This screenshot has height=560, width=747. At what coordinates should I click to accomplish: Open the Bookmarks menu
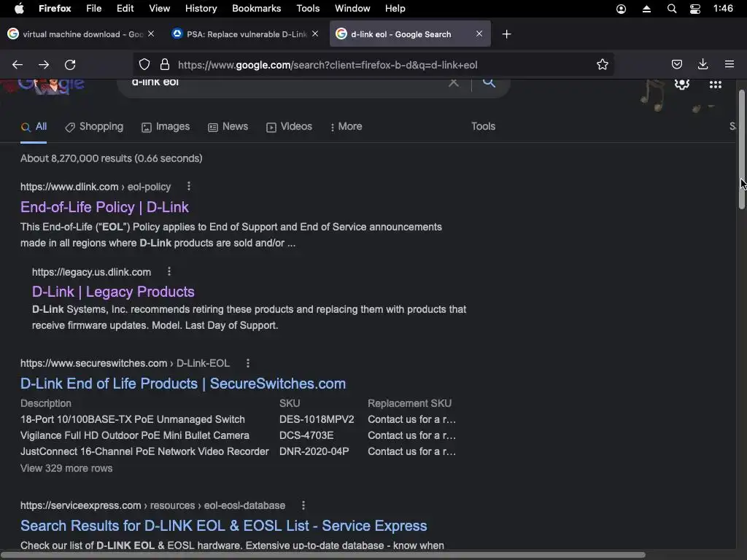point(256,9)
